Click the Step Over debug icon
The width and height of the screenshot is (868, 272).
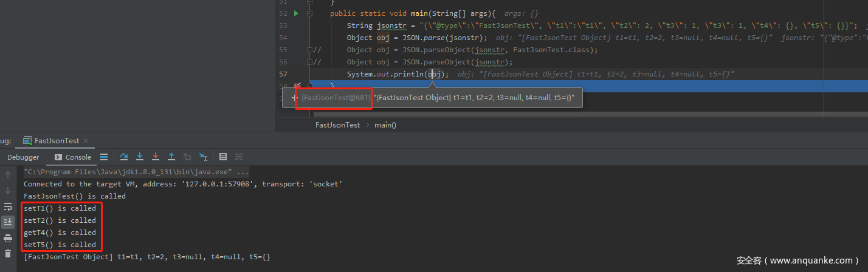point(124,157)
